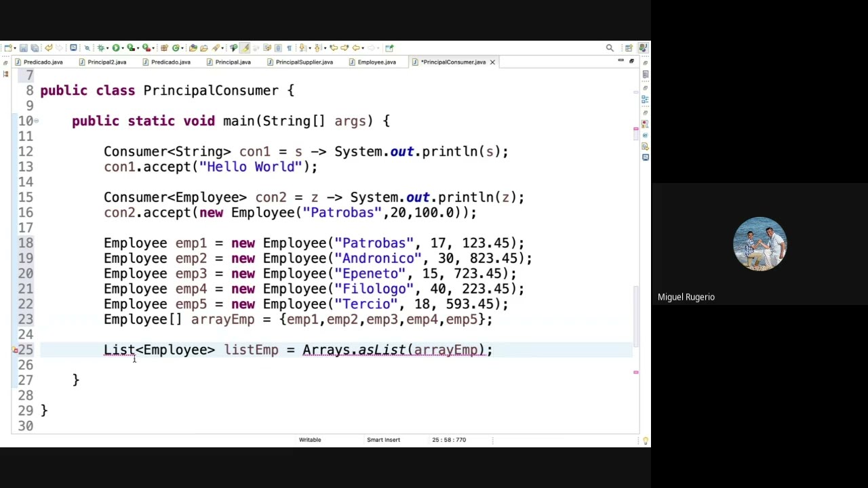The image size is (868, 488).
Task: Click the red overview ruler error marker
Action: click(635, 372)
